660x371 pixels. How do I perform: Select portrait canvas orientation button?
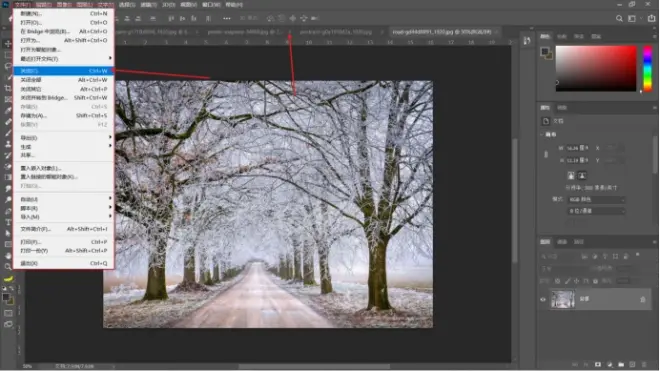[571, 176]
